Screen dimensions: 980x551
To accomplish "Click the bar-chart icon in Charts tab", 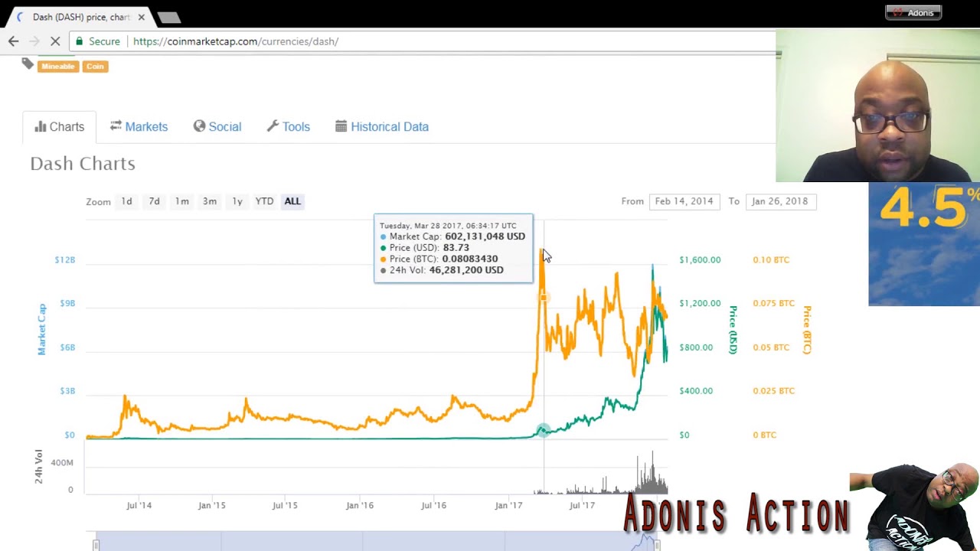I will (41, 126).
